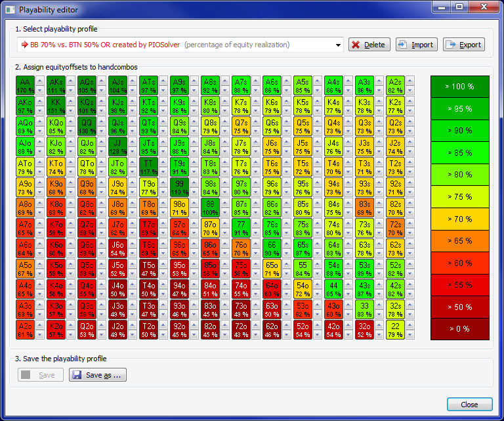Image resolution: width=504 pixels, height=421 pixels.
Task: Select the K9o 68% hand cell
Action: tap(56, 187)
